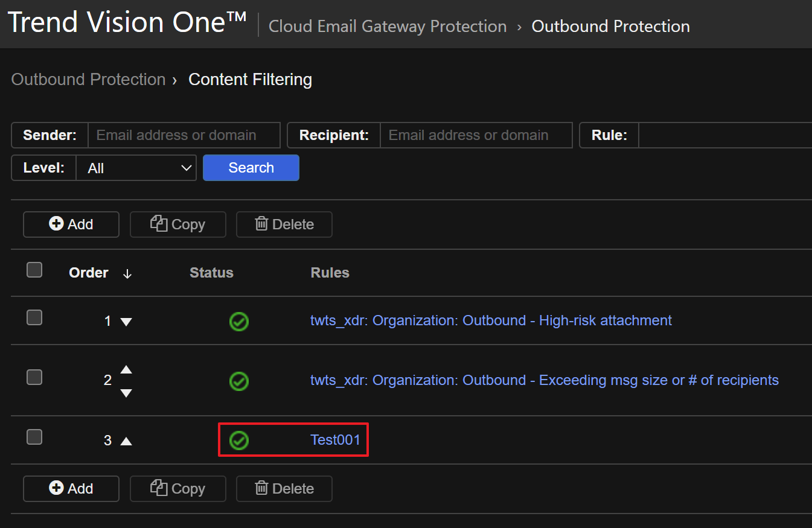Go to Cloud Email Gateway Protection breadcrumb
Image resolution: width=812 pixels, height=528 pixels.
387,27
